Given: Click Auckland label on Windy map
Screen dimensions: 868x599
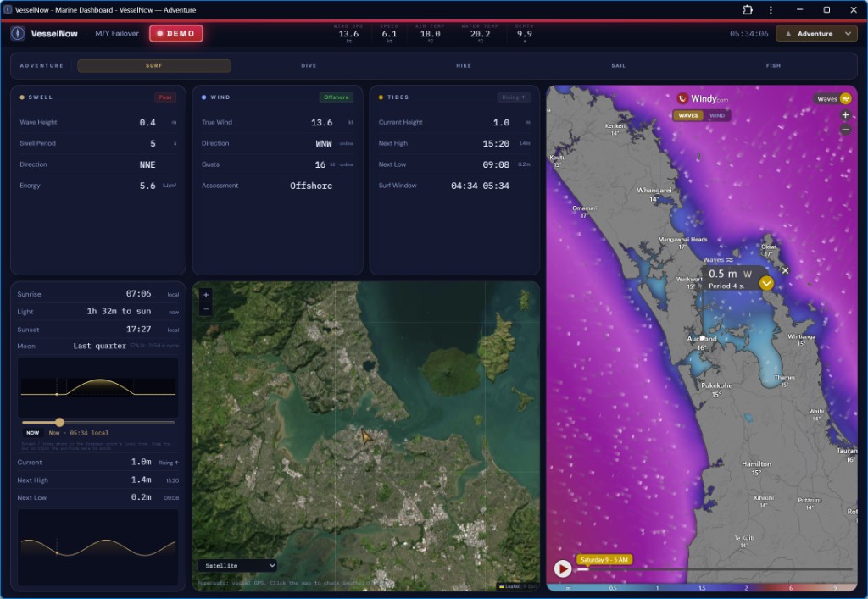Looking at the screenshot, I should [701, 339].
